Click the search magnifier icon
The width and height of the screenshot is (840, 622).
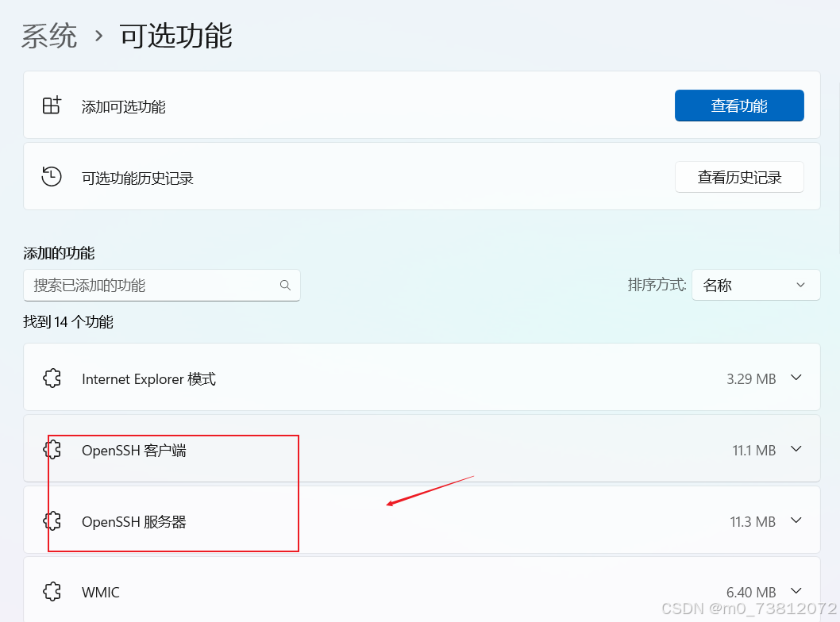click(x=285, y=286)
